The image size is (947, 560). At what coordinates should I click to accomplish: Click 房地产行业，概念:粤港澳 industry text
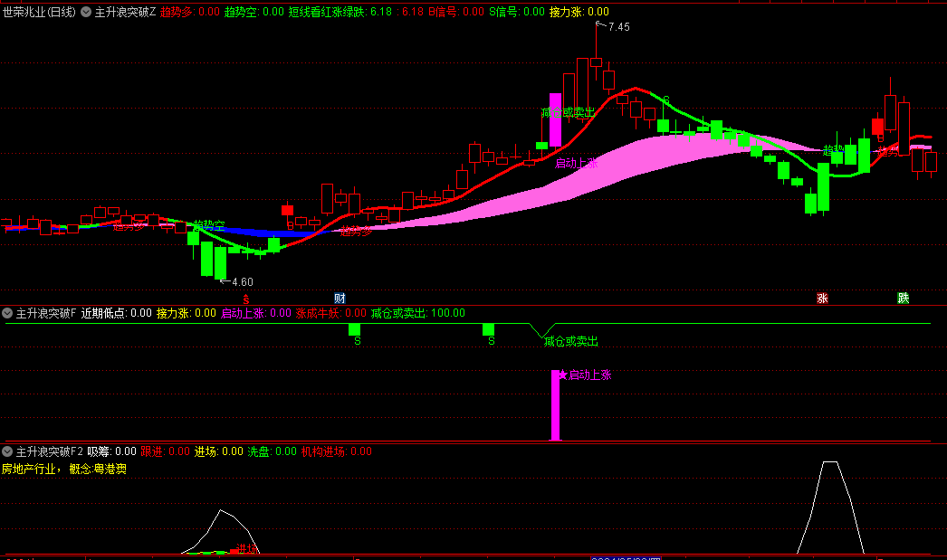[x=64, y=469]
